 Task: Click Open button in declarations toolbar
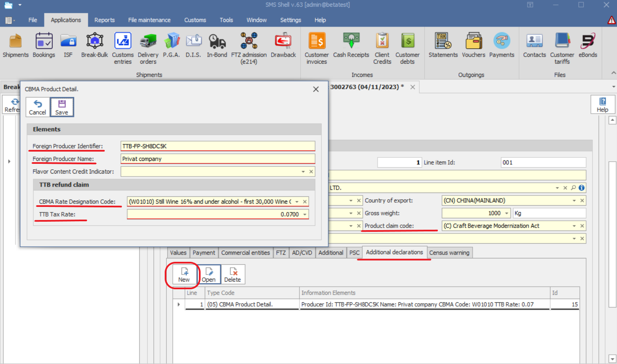point(209,275)
